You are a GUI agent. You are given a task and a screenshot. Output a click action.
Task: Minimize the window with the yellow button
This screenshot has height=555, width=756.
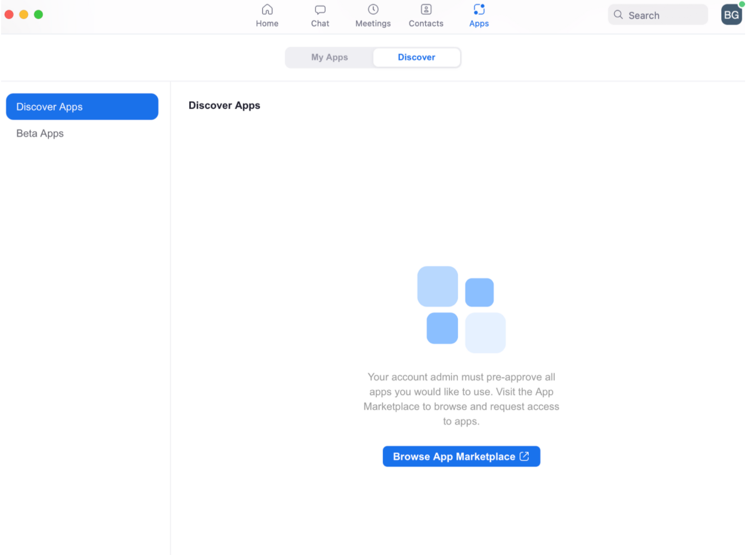click(x=24, y=14)
